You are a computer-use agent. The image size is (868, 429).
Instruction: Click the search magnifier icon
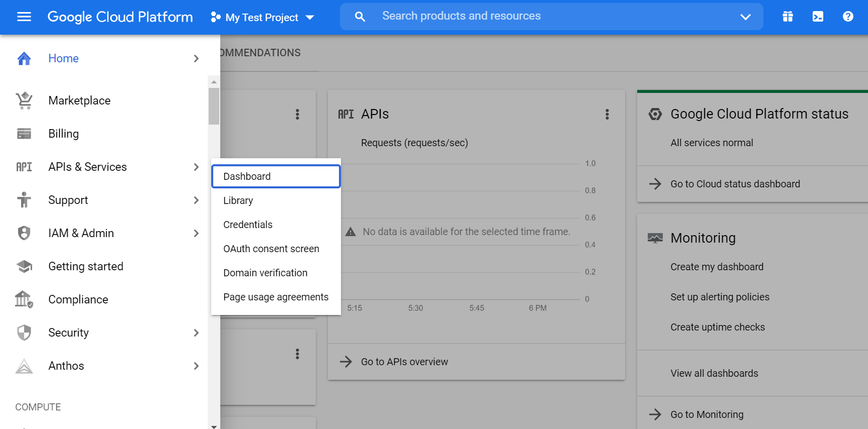pyautogui.click(x=360, y=17)
